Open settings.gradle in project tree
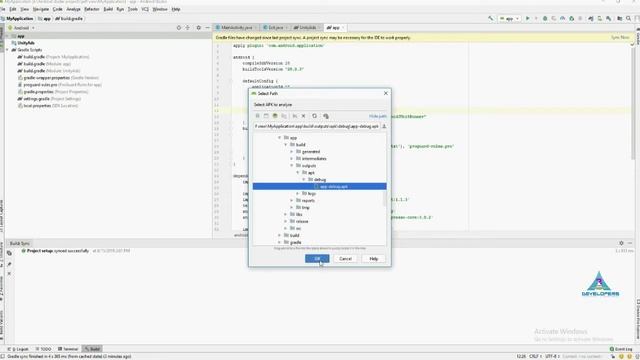Image resolution: width=640 pixels, height=360 pixels. [x=49, y=99]
